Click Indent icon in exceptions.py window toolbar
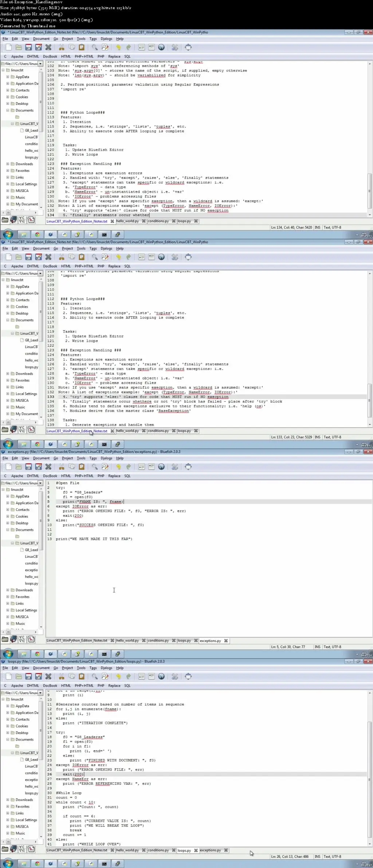The height and width of the screenshot is (868, 373). (151, 466)
